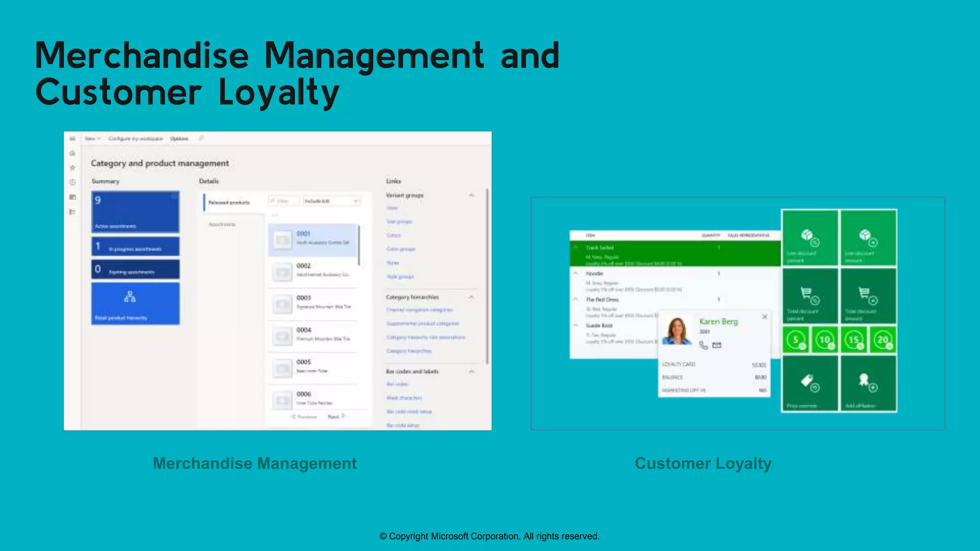Select the Assortments tab

click(x=222, y=224)
